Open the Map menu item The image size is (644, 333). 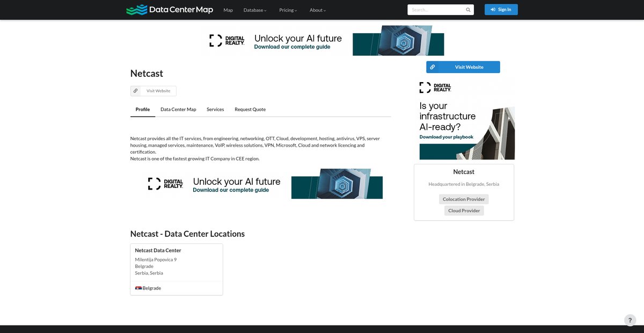228,10
